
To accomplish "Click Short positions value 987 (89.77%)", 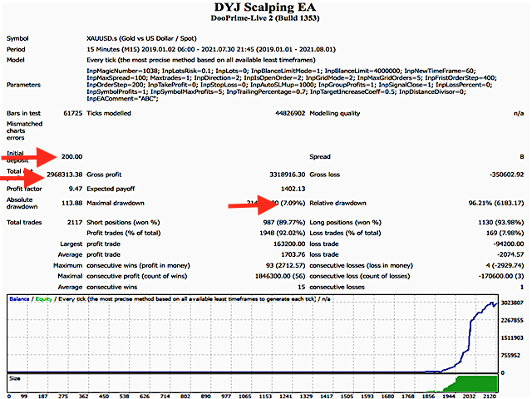I will tap(284, 223).
